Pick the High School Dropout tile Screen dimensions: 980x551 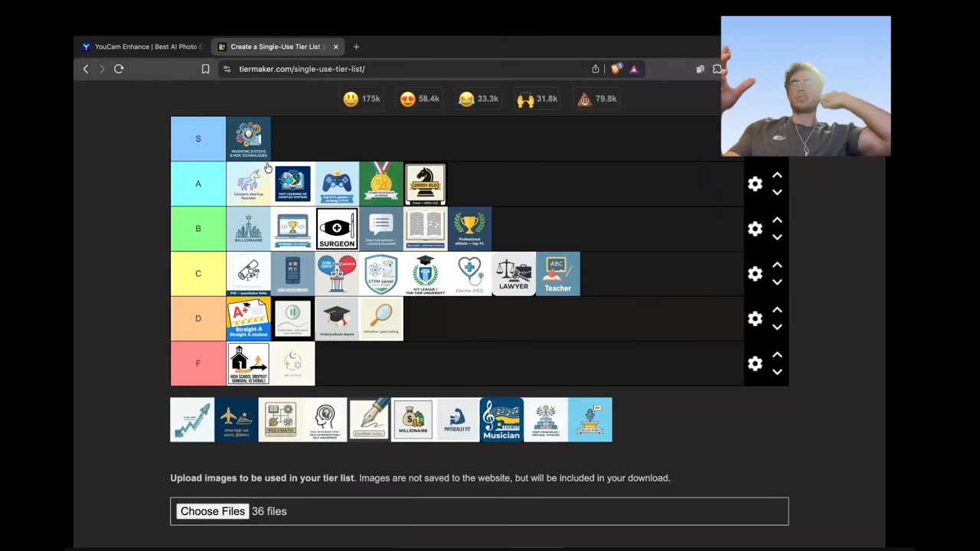click(x=248, y=364)
